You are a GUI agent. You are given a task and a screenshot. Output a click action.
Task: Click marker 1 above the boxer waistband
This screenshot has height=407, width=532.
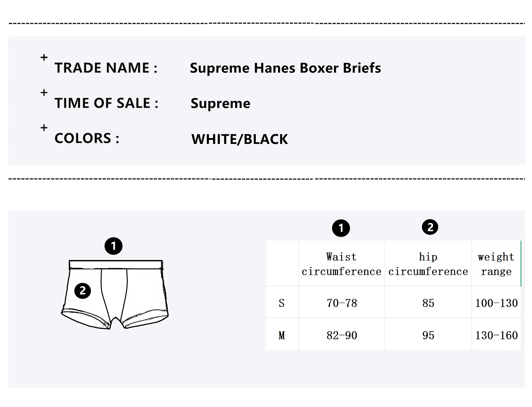pyautogui.click(x=113, y=246)
